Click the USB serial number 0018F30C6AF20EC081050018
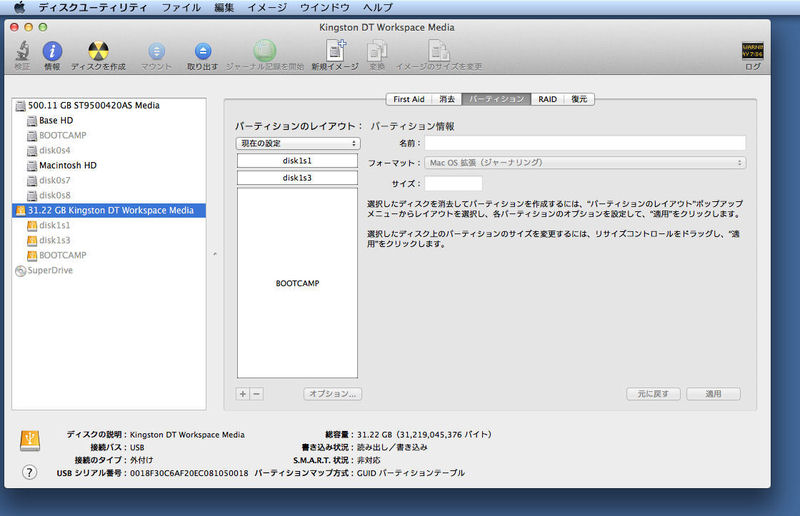 189,473
